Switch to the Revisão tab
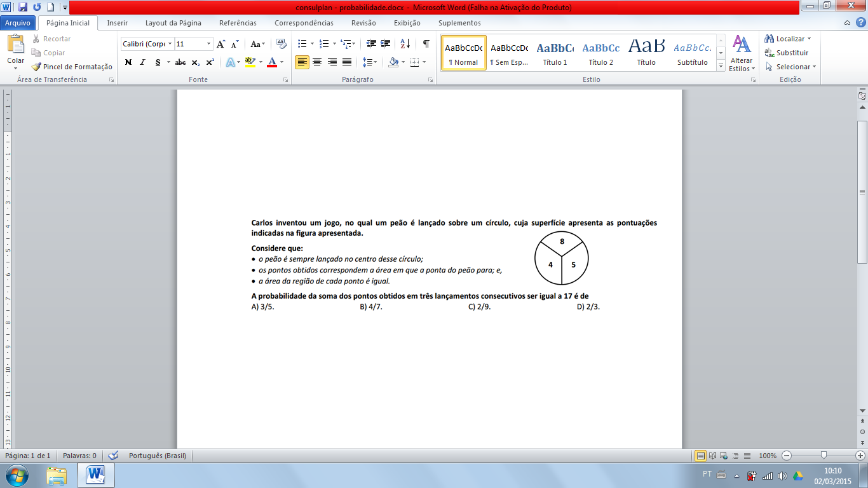This screenshot has height=488, width=868. pos(363,23)
